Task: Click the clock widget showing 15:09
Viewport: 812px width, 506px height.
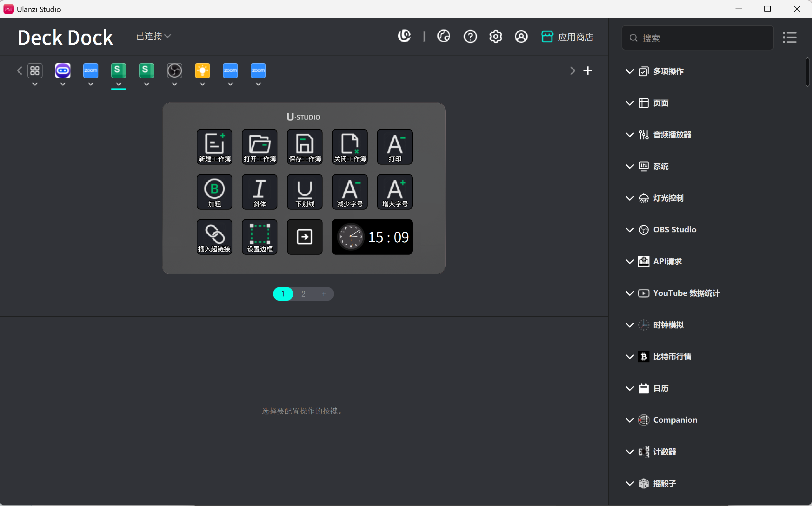Action: click(x=372, y=237)
